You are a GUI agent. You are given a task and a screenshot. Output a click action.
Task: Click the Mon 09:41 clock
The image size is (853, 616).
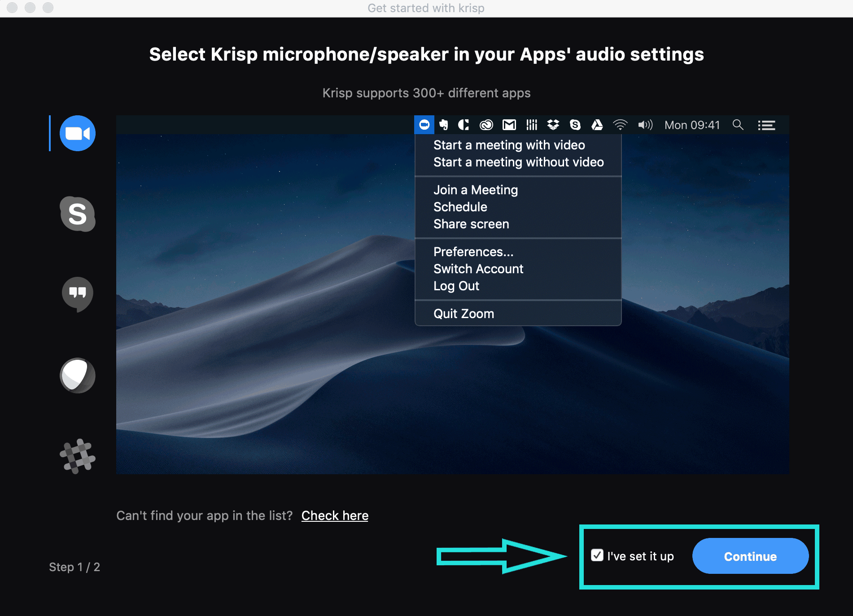(x=692, y=125)
